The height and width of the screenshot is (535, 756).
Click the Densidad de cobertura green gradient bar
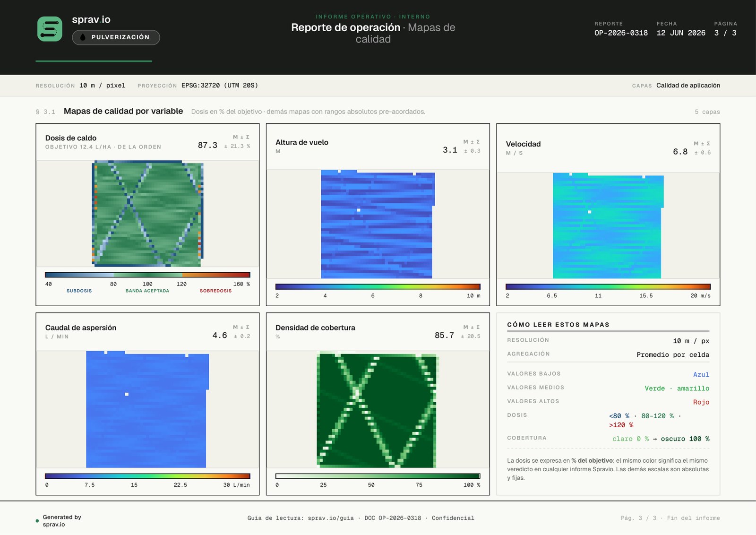[x=378, y=476]
